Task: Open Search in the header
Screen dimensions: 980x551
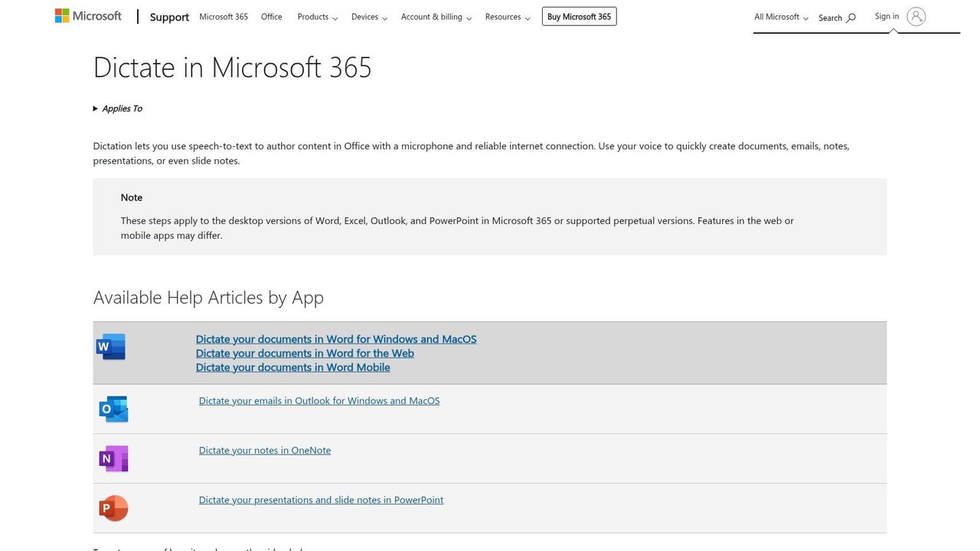Action: pyautogui.click(x=837, y=18)
